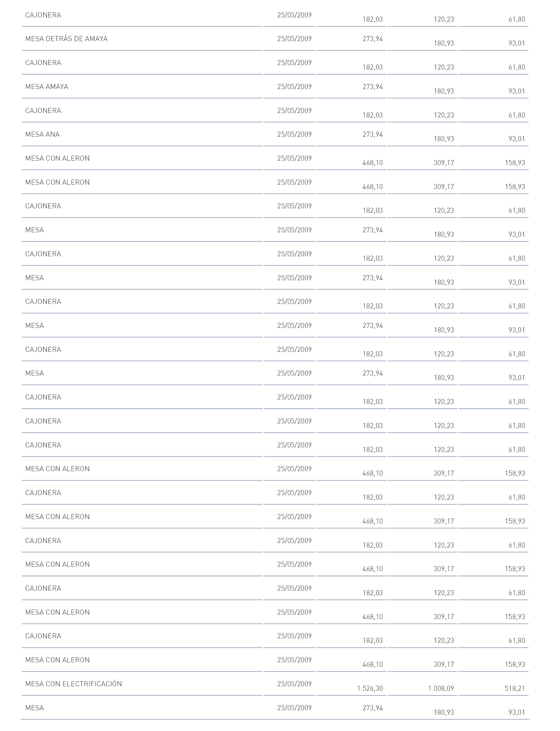The width and height of the screenshot is (560, 731).
Task: Click the date in MESA DETRÁS DE AMAYA row
Action: coord(294,39)
